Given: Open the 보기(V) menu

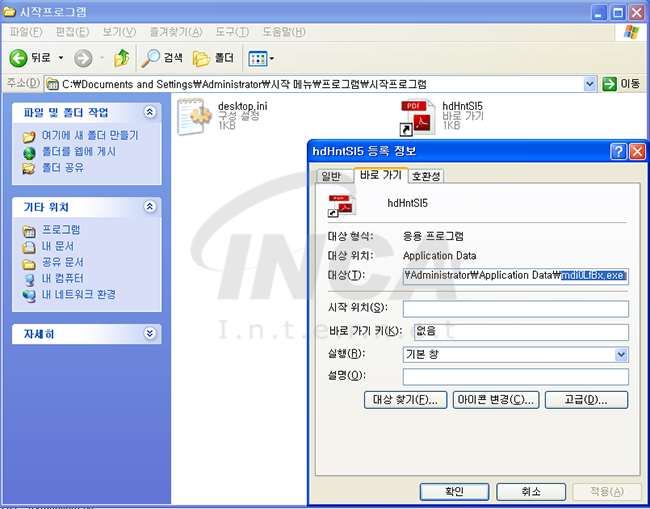Looking at the screenshot, I should pos(119,32).
